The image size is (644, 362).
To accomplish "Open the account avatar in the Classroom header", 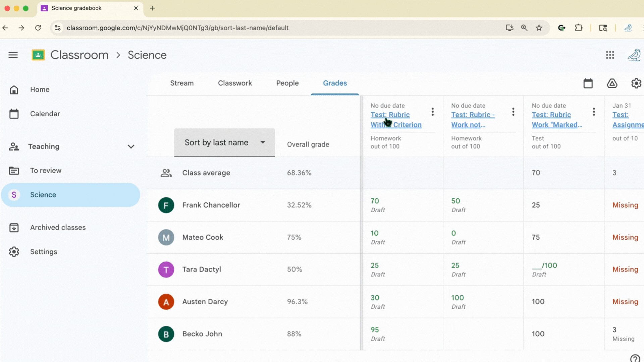I will (x=634, y=55).
